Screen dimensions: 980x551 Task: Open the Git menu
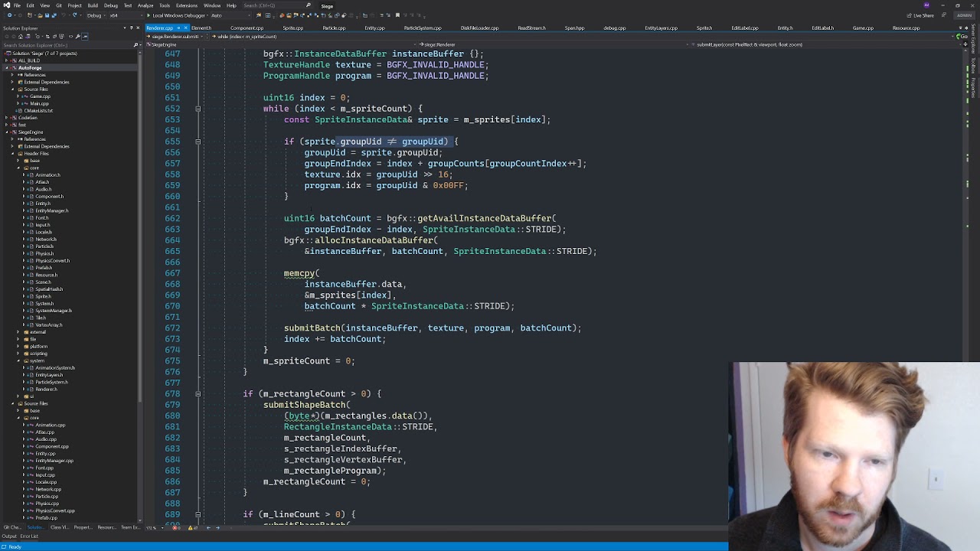coord(59,5)
